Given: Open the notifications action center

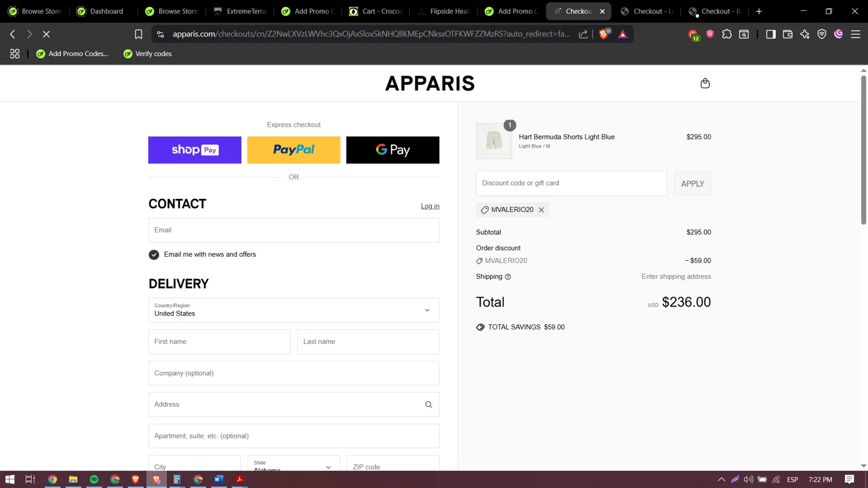Looking at the screenshot, I should [x=849, y=479].
